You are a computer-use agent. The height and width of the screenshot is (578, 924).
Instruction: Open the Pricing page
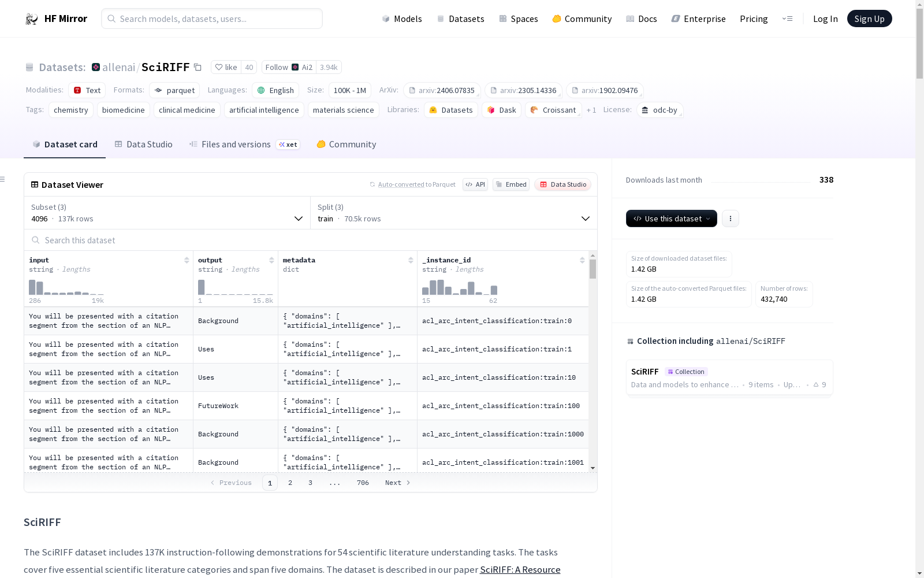click(x=754, y=18)
